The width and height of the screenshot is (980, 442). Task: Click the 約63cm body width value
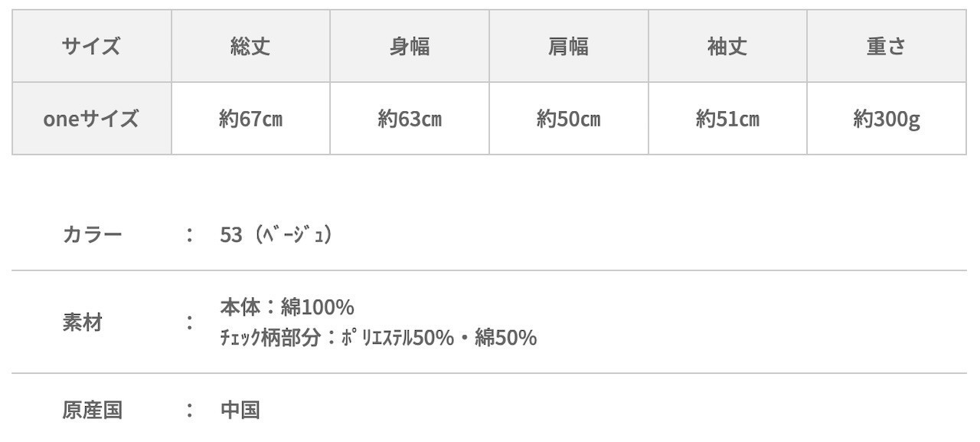point(410,120)
